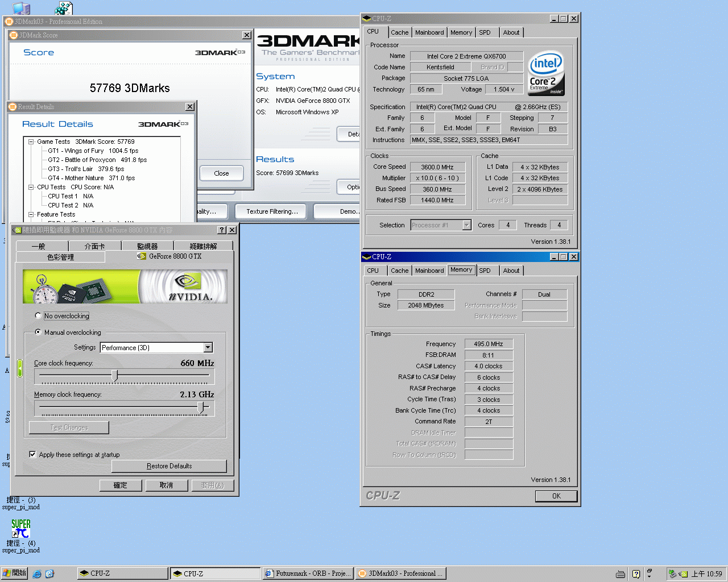This screenshot has width=728, height=582.
Task: Collapse the CPU Tests tree node
Action: pos(31,187)
